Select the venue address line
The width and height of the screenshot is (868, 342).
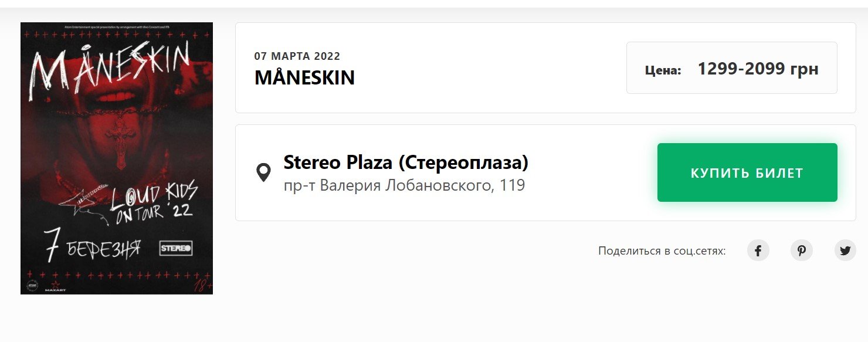click(x=404, y=185)
